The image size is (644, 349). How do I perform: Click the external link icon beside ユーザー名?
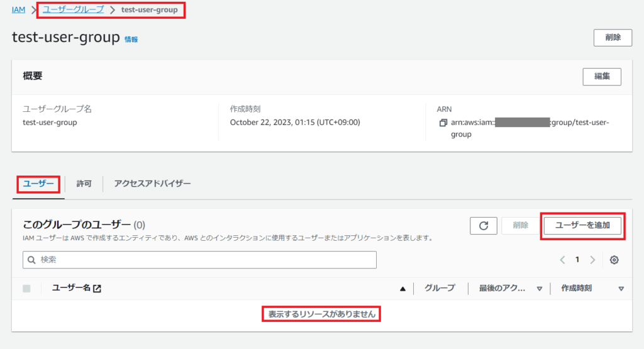click(97, 289)
